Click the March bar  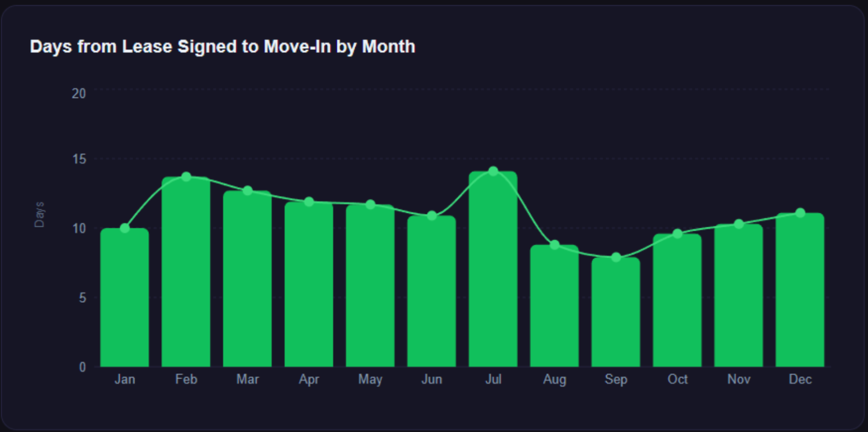tap(247, 279)
